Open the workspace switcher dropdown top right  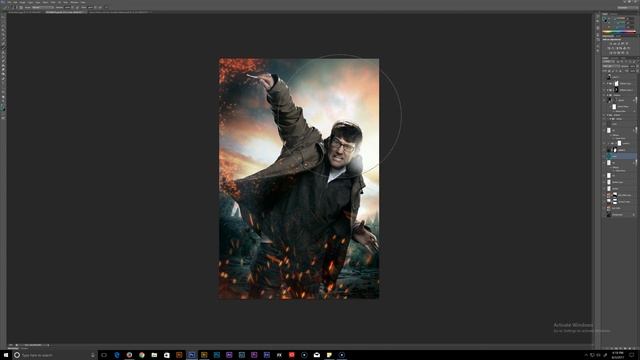[628, 8]
